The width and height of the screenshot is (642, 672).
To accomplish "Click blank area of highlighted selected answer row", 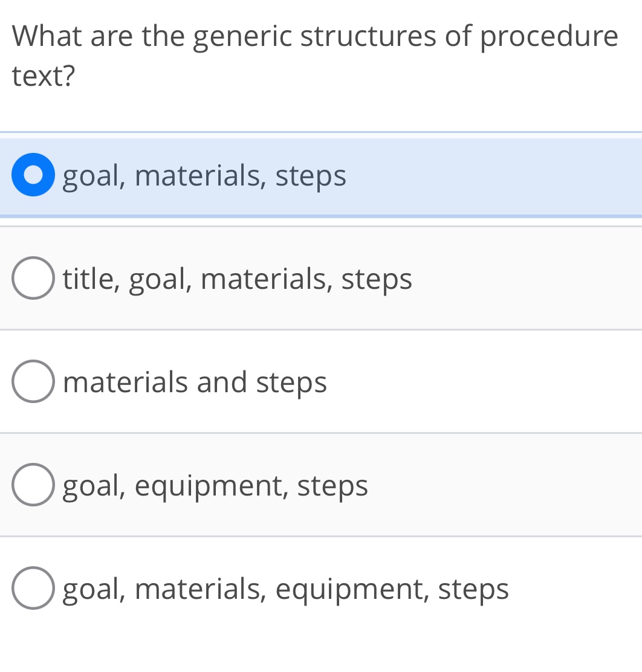I will click(496, 176).
